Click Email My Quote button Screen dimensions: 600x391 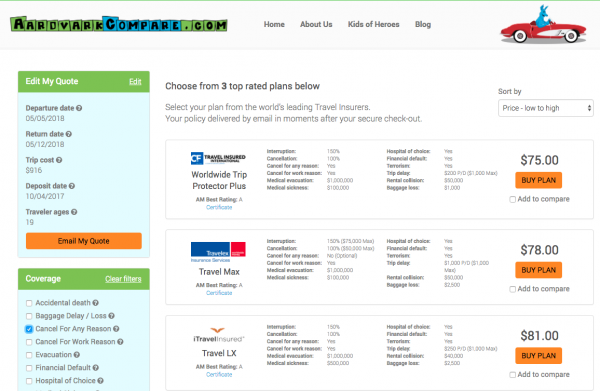tap(84, 241)
